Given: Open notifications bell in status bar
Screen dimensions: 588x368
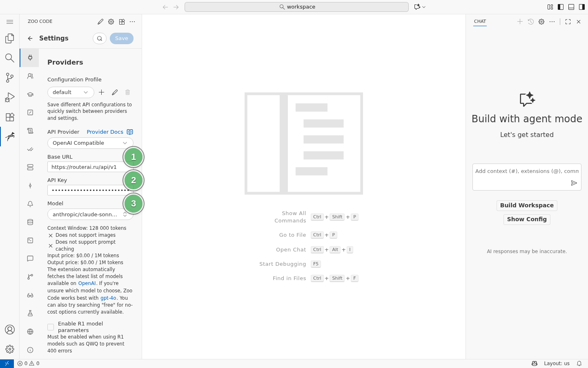Looking at the screenshot, I should (579, 364).
